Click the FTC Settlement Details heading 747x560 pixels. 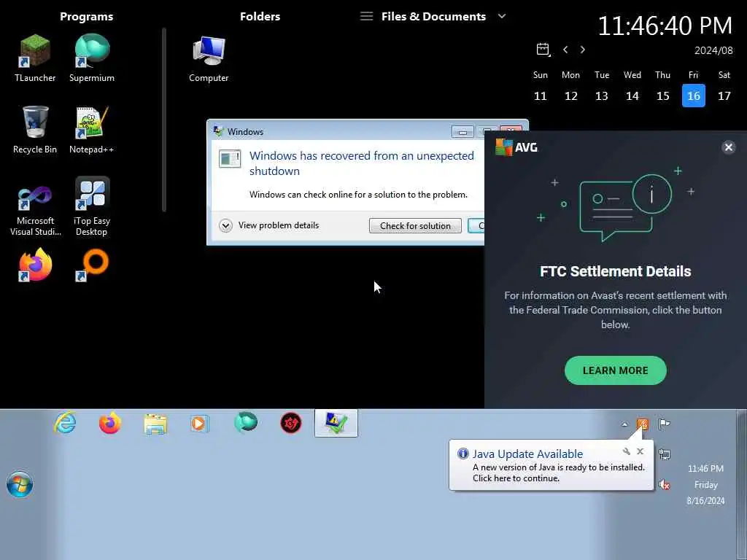tap(616, 271)
